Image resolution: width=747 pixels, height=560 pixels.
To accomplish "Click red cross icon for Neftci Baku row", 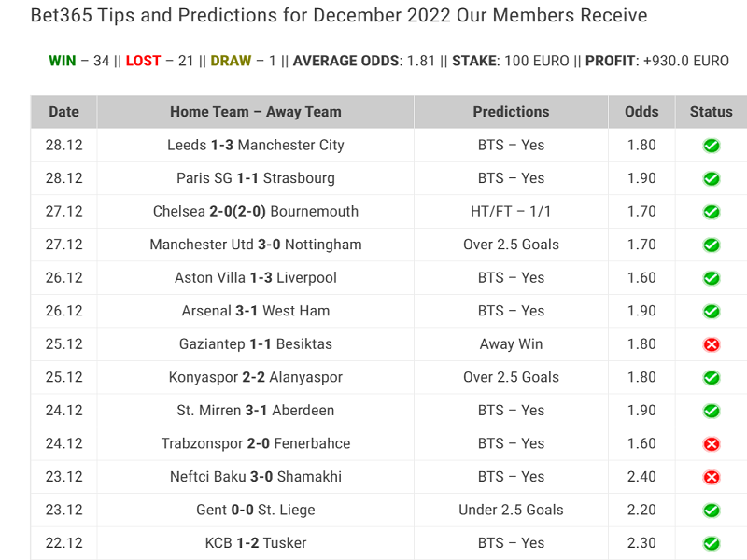I will tap(712, 477).
